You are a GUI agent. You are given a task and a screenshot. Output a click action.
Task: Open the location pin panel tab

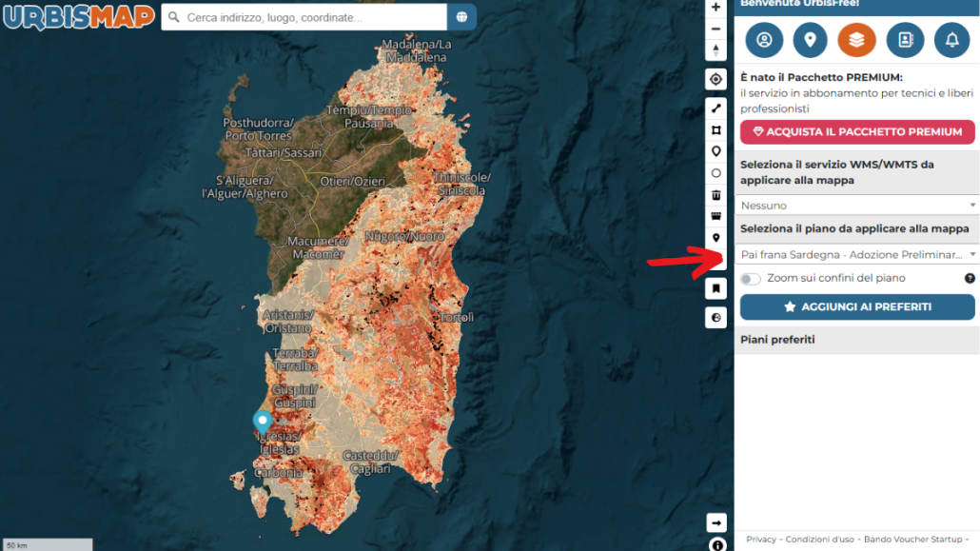coord(810,40)
